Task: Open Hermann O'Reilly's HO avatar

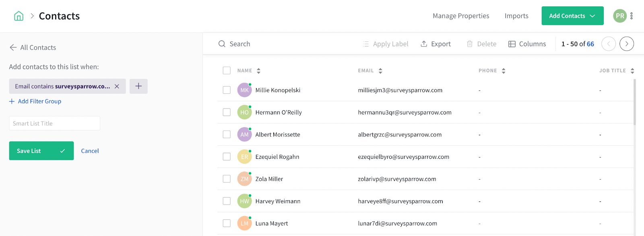Action: coord(244,112)
